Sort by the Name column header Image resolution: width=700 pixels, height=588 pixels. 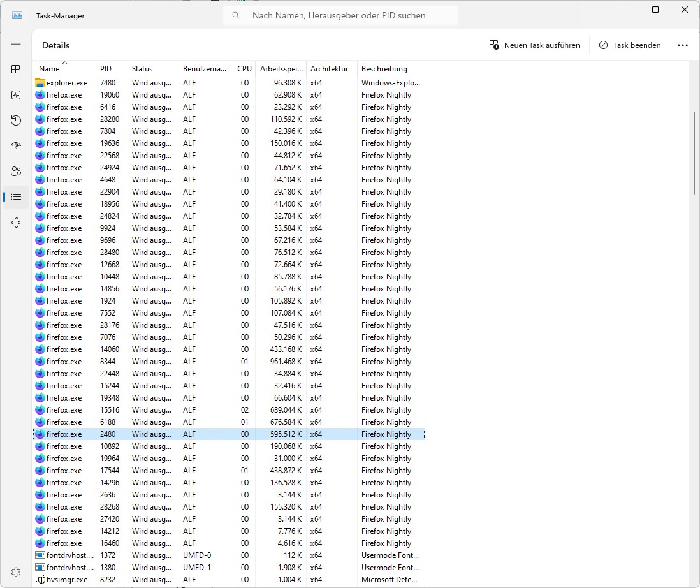click(x=64, y=69)
